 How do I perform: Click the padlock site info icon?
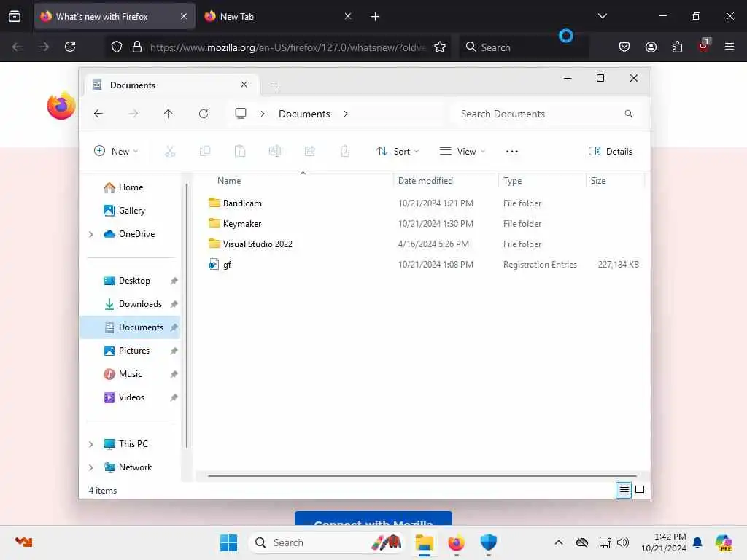tap(137, 47)
